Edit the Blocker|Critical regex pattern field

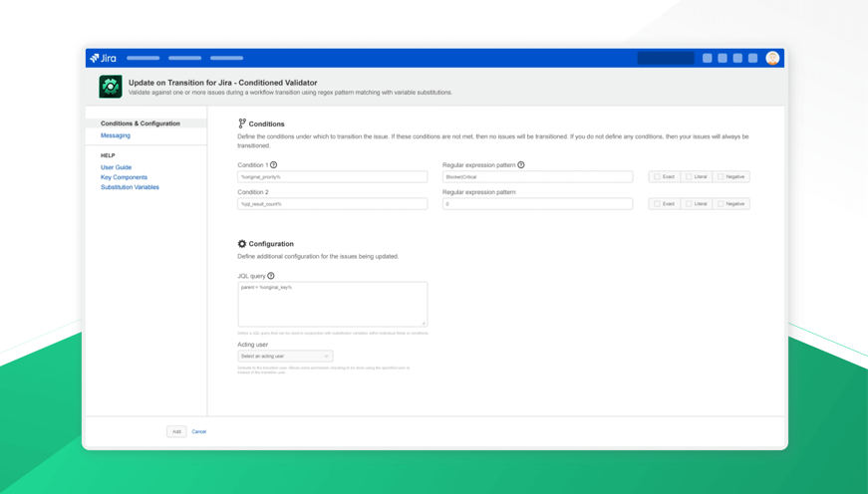point(537,177)
